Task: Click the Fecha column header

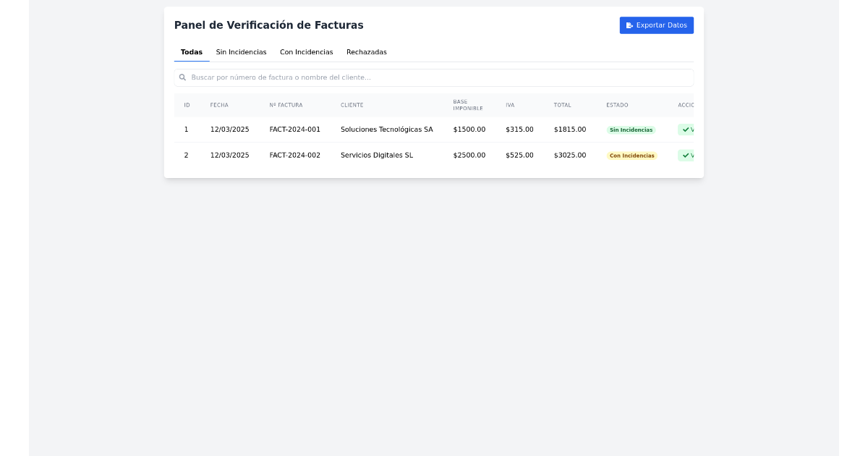Action: pos(219,105)
